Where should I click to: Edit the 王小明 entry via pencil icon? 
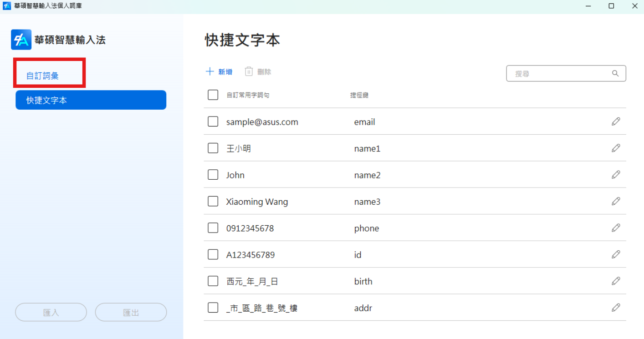coord(616,148)
